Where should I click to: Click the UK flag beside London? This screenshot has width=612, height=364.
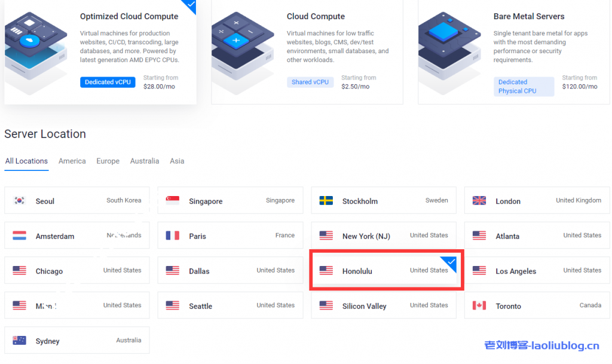pyautogui.click(x=479, y=201)
